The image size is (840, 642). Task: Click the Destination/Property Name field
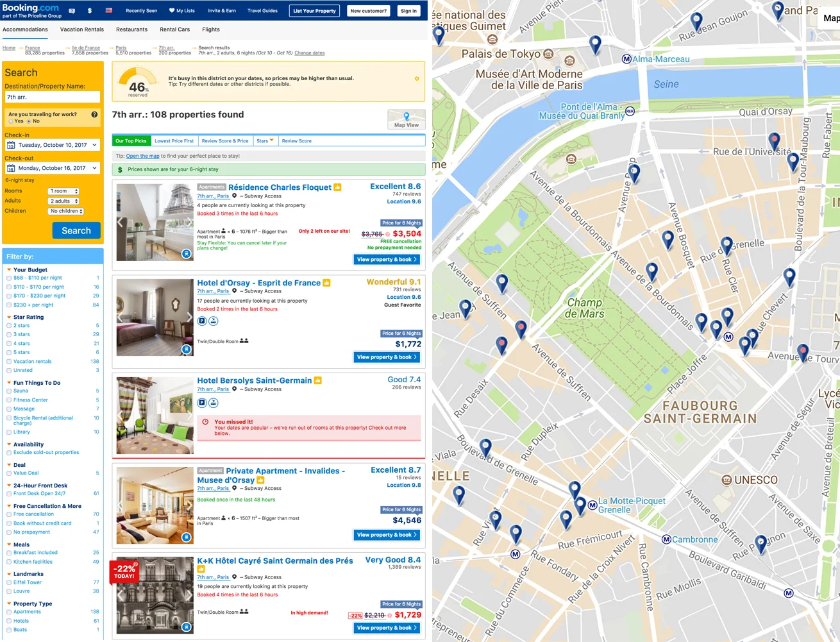tap(53, 97)
